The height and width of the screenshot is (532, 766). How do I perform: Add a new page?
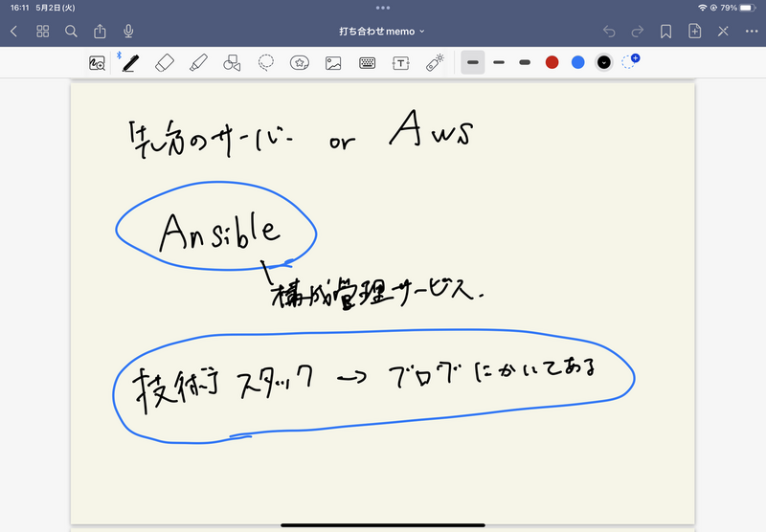click(695, 32)
